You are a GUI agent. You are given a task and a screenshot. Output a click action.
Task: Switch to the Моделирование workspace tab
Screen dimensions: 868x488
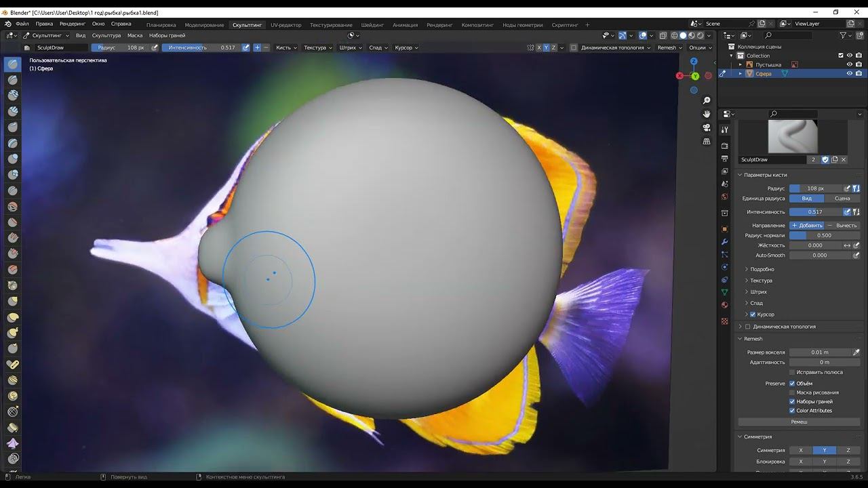[x=204, y=25]
